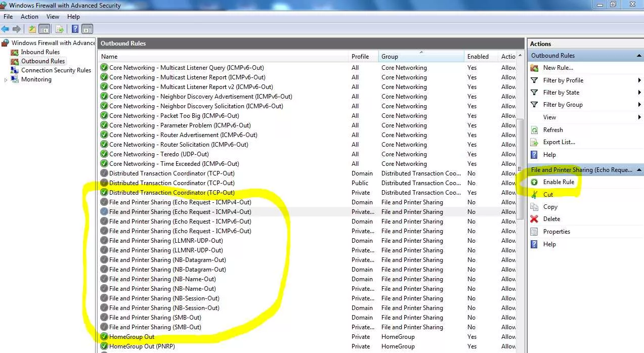Select Core Networking - Multicast Listener Report v2 rule

191,87
